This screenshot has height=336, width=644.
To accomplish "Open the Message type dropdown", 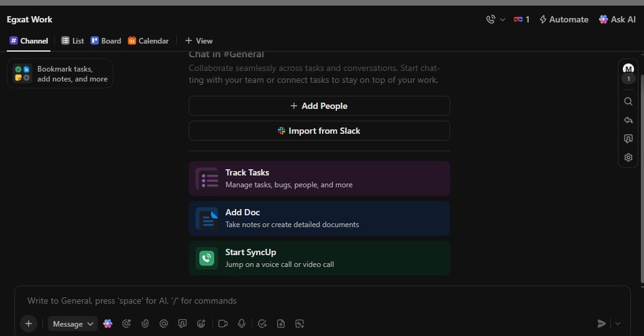I will click(73, 324).
